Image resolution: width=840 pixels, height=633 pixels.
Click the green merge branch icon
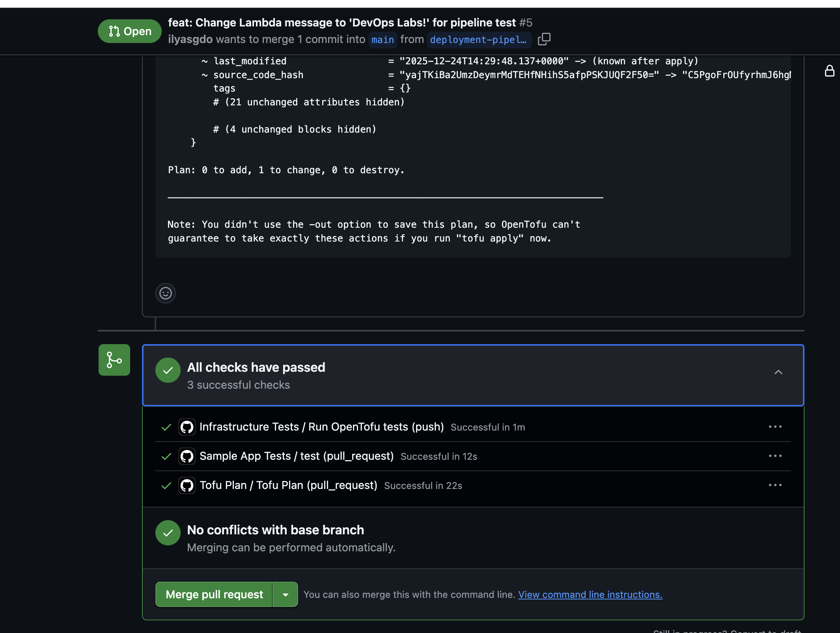114,360
